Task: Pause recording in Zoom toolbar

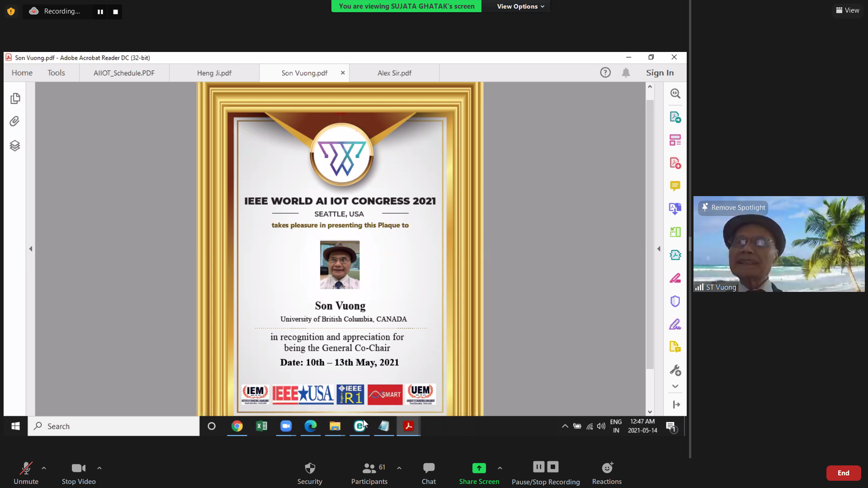Action: (538, 467)
